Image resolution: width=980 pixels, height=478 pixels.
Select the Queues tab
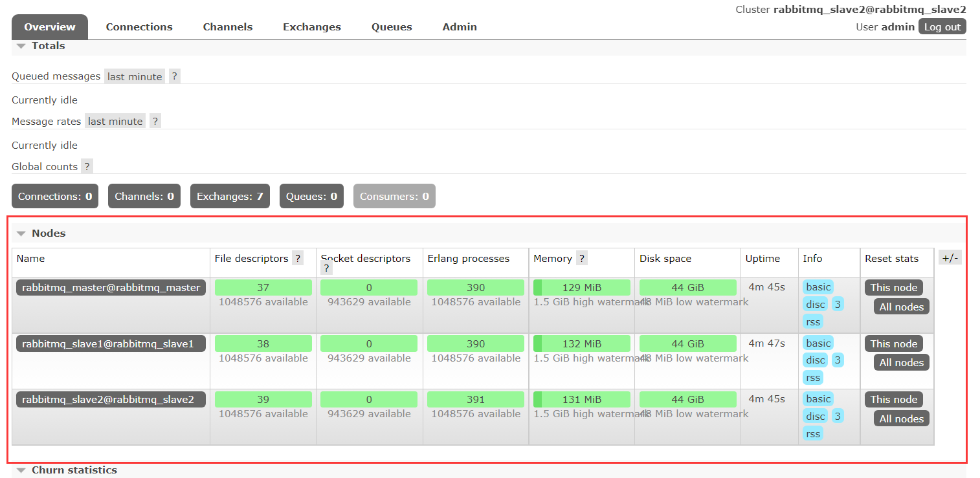pyautogui.click(x=392, y=27)
